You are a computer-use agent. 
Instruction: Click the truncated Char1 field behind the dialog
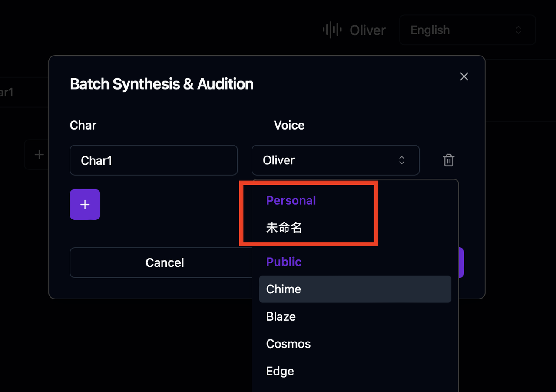(17, 92)
